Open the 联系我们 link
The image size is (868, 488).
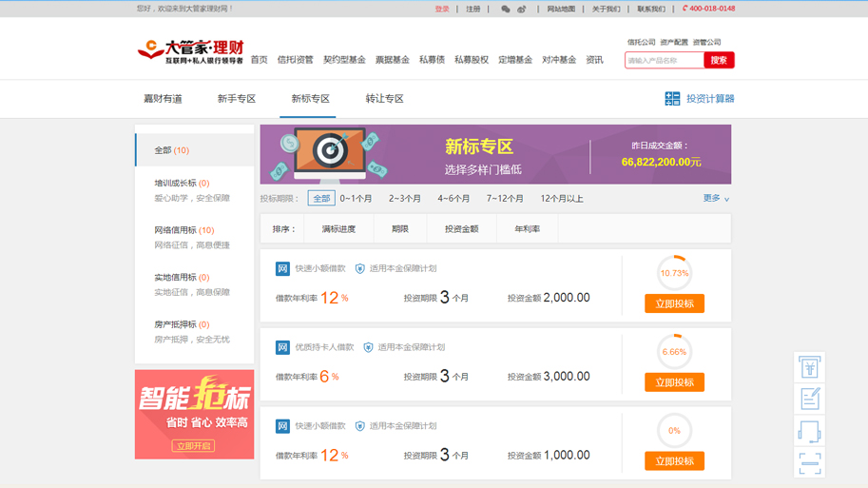(x=651, y=9)
